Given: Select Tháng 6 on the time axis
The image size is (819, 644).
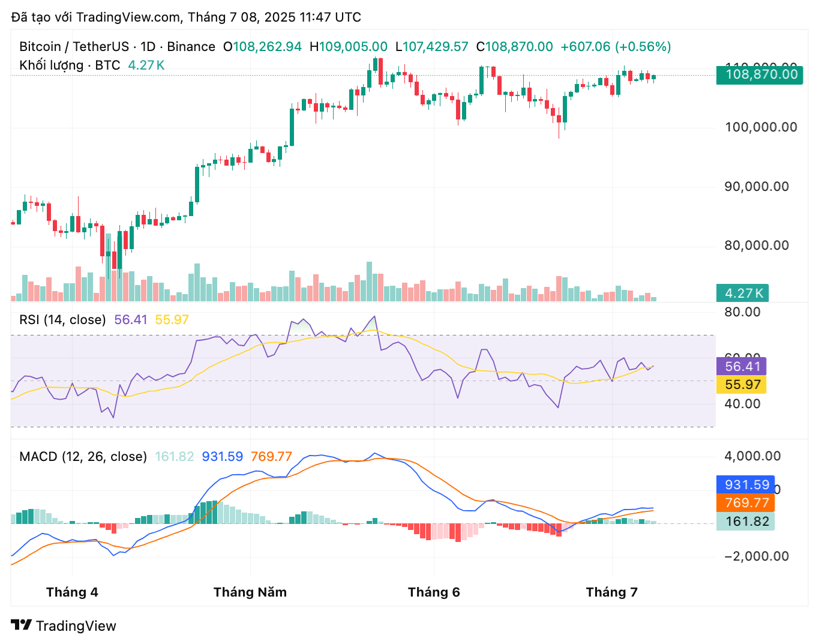Looking at the screenshot, I should (x=434, y=592).
